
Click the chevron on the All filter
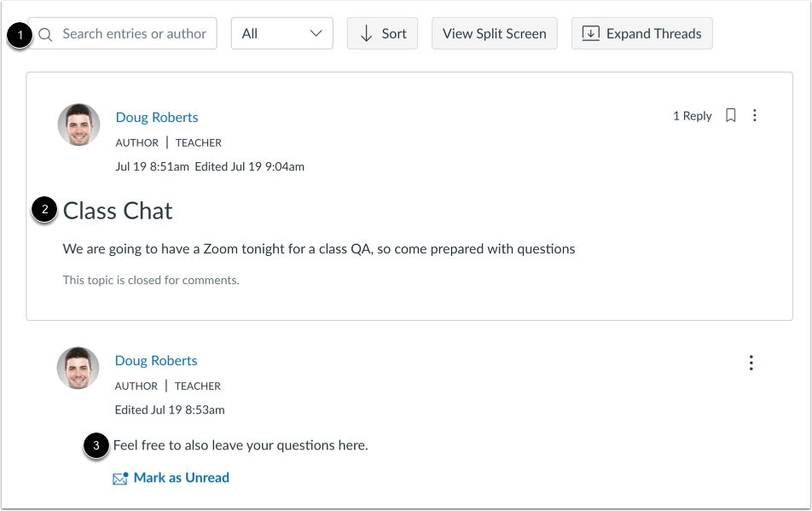point(316,34)
